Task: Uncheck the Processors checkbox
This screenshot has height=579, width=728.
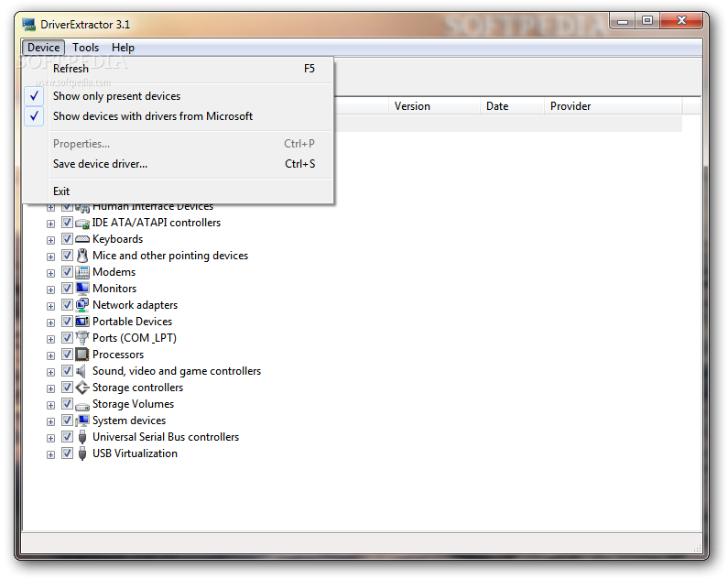Action: 67,355
